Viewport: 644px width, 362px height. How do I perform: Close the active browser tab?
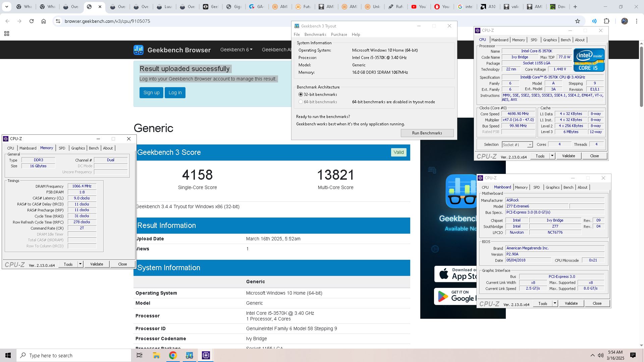click(100, 7)
